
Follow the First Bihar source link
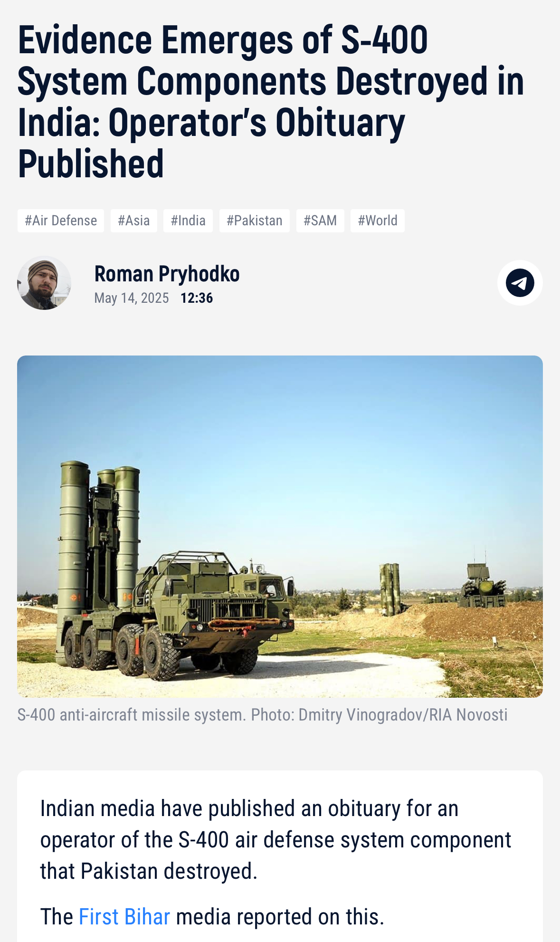pyautogui.click(x=124, y=917)
